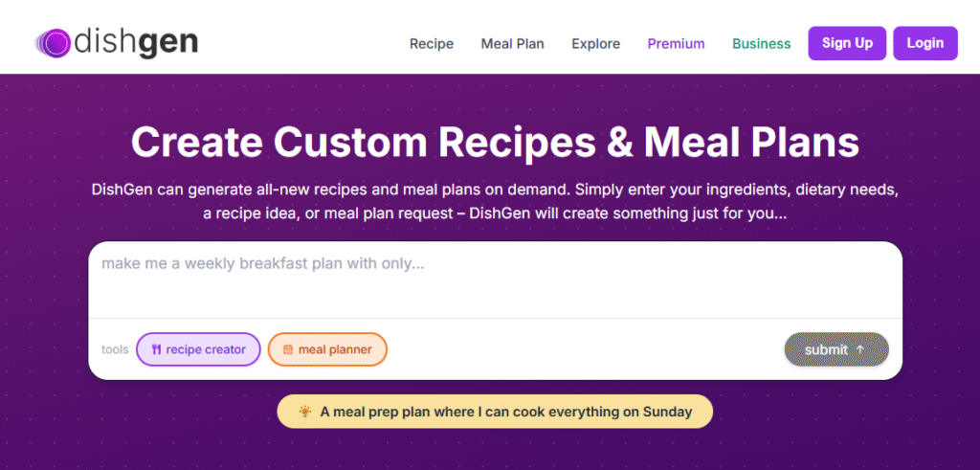Screen dimensions: 980x470
Task: Open the Recipe menu item
Action: [432, 43]
